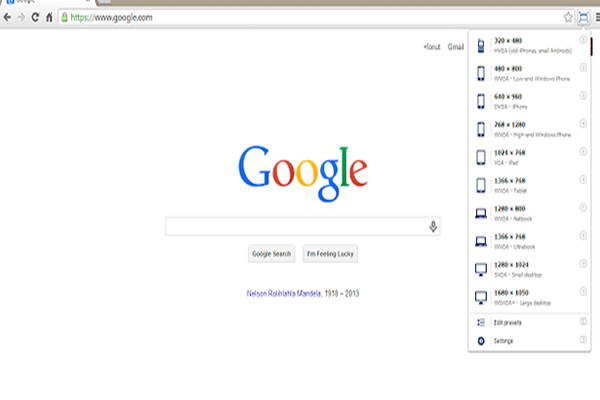This screenshot has height=400, width=600.
Task: Open the browser home page
Action: click(49, 17)
